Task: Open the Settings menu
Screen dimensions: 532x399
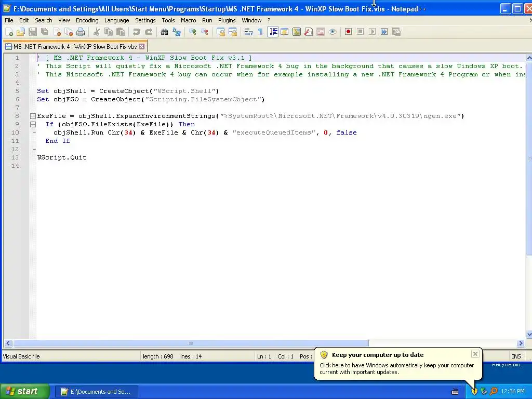Action: click(x=145, y=20)
